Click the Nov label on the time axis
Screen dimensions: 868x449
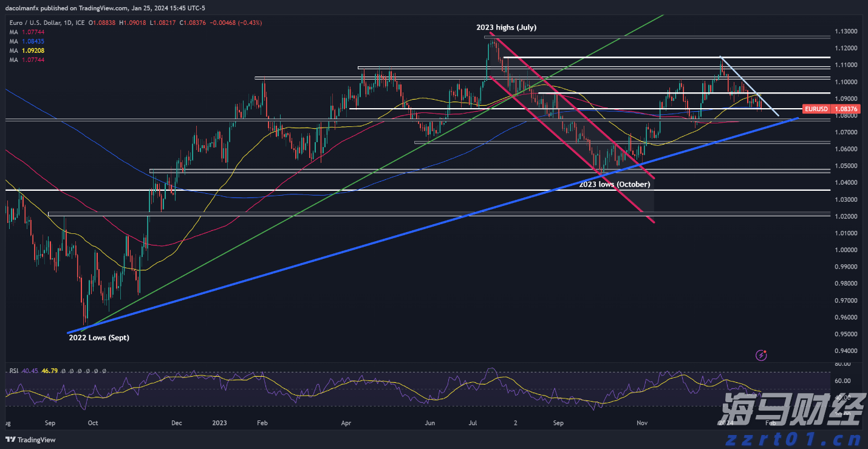641,422
